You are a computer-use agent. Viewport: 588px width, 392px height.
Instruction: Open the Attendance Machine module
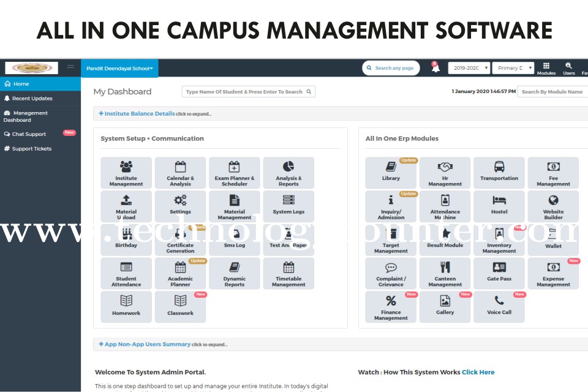click(445, 206)
